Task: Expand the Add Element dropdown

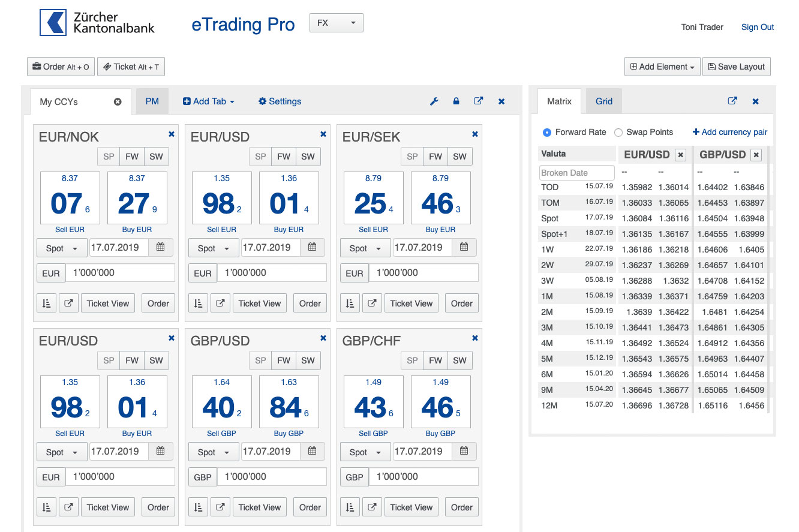Action: [662, 67]
